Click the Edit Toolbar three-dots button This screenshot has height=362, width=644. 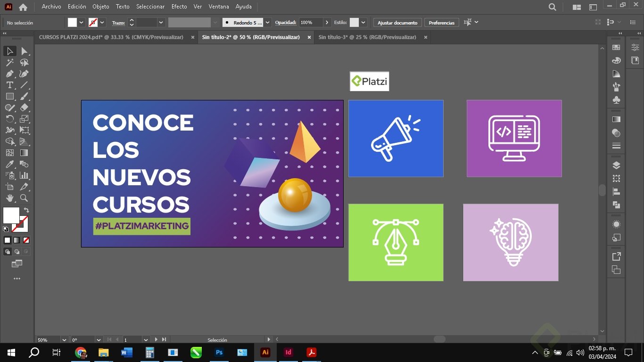(17, 279)
